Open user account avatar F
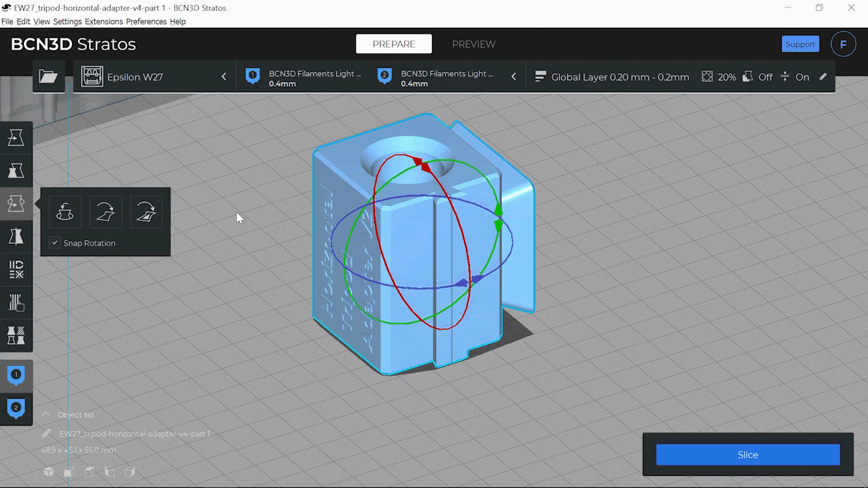 (844, 45)
